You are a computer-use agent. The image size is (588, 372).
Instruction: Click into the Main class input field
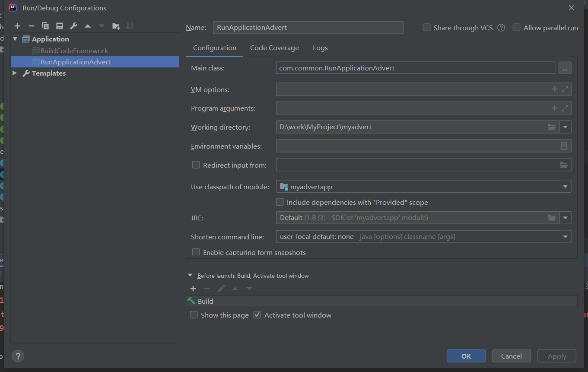[416, 68]
